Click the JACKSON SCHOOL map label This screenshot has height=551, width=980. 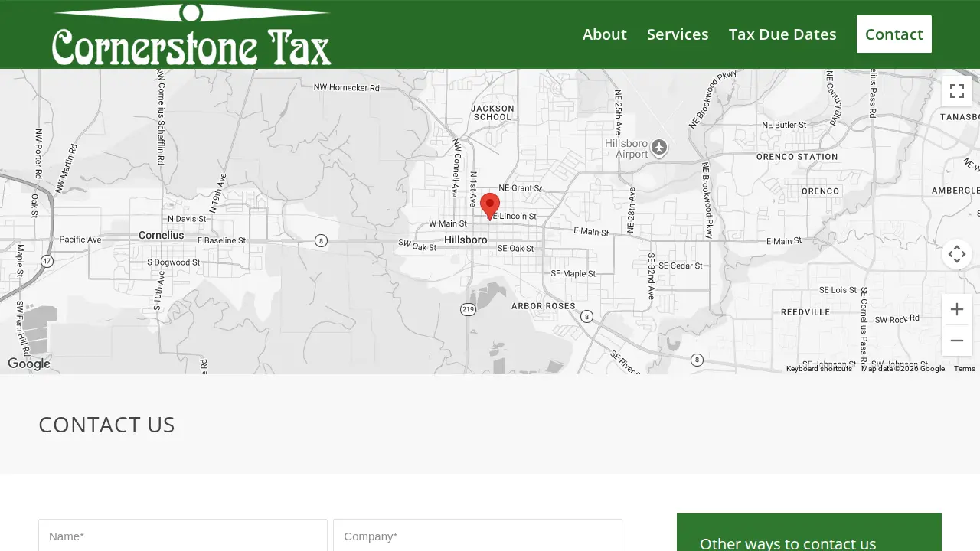(x=492, y=113)
